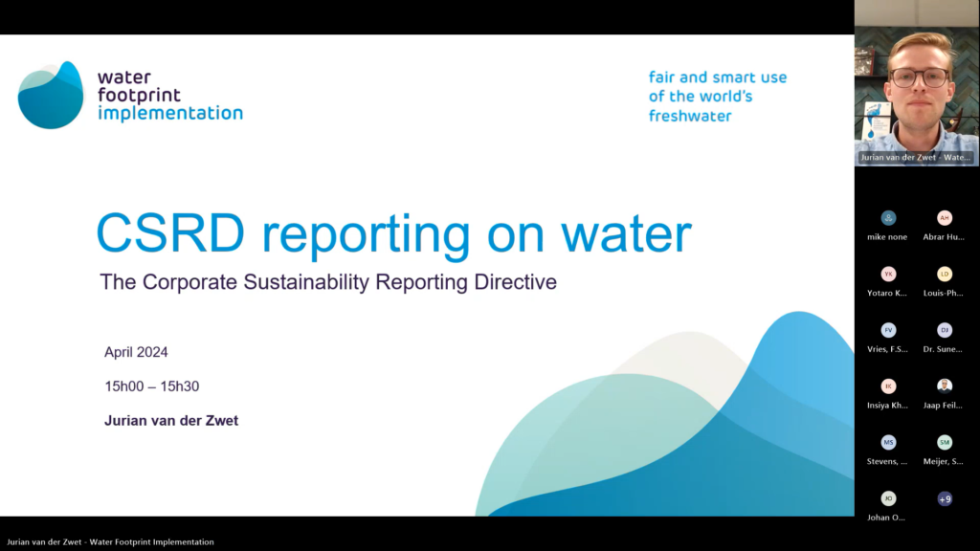
Task: Click Jaap Feil's profile picture
Action: (946, 386)
